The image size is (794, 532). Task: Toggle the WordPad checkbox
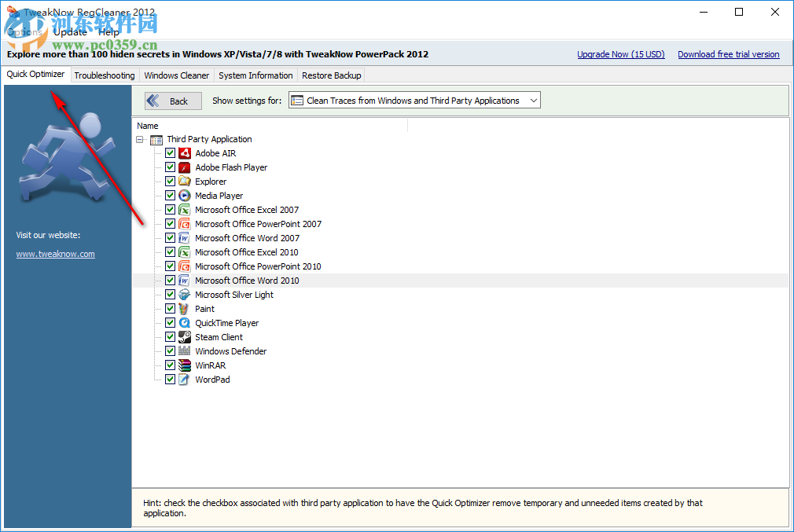coord(170,379)
